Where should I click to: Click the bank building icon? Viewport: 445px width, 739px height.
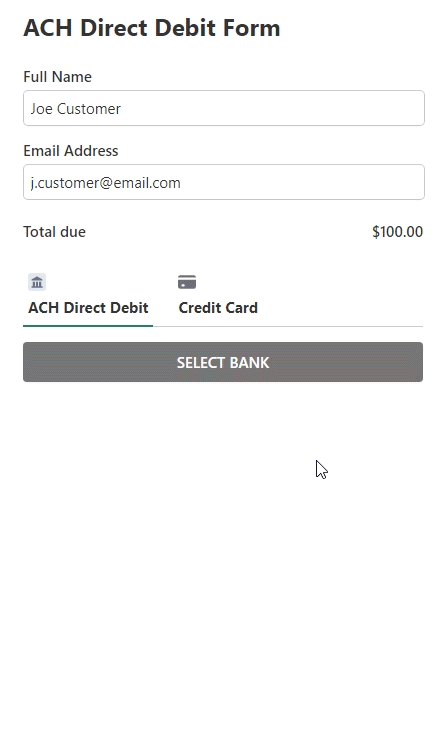click(37, 282)
